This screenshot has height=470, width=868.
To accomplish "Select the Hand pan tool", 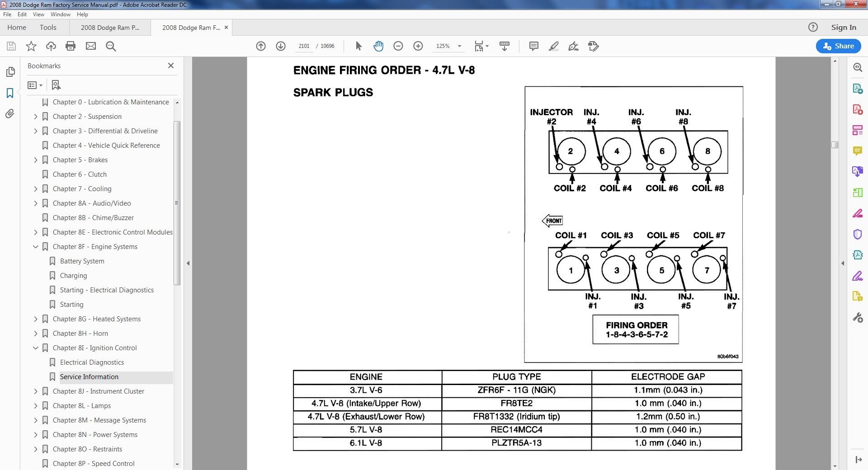I will tap(378, 46).
